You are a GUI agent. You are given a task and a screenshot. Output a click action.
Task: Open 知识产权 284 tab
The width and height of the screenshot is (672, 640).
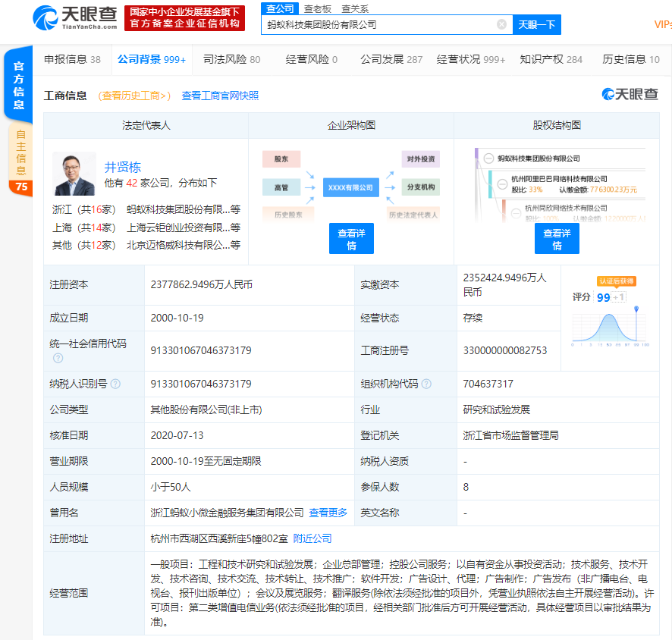[x=551, y=60]
